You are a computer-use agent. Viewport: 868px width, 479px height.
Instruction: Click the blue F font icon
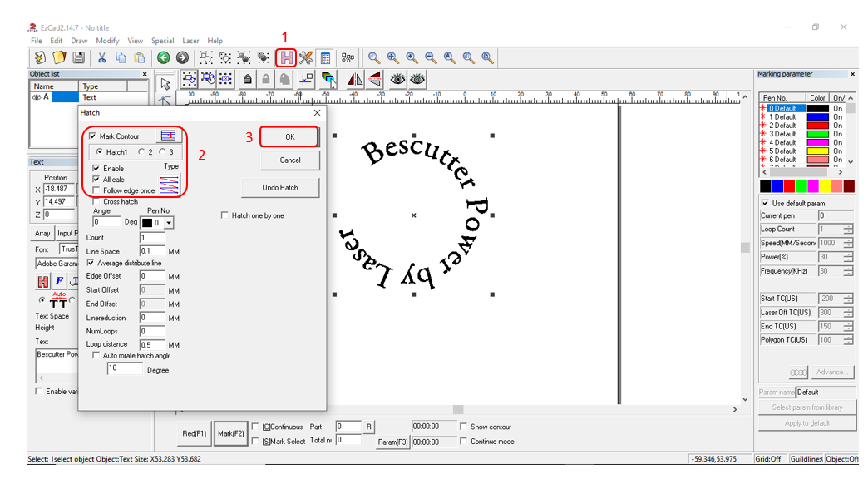(59, 281)
